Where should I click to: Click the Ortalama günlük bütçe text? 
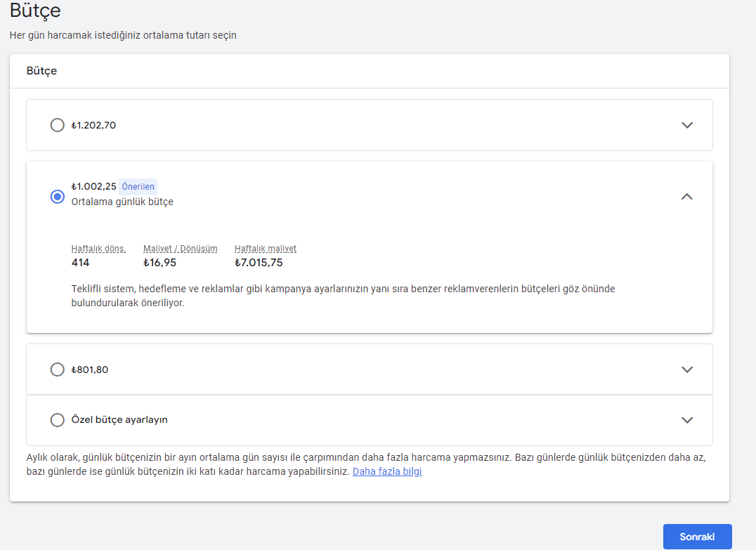(x=122, y=202)
